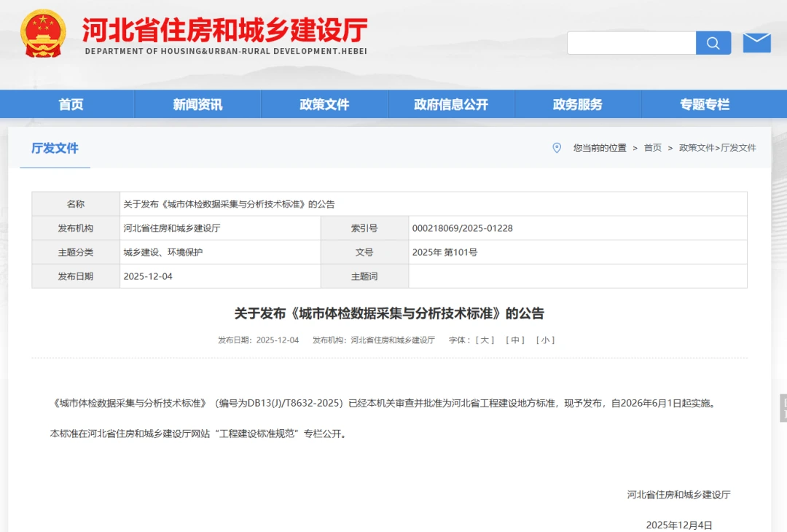Viewport: 787px width, 532px height.
Task: Click the paragraph containing DB13(J)/T8632-2025
Action: (385, 403)
